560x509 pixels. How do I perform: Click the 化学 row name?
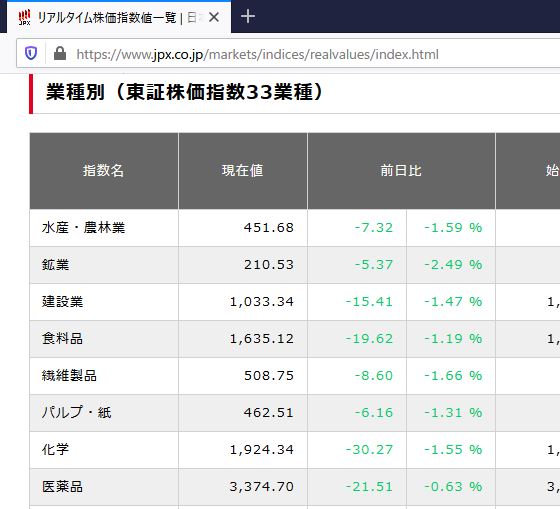coord(55,450)
